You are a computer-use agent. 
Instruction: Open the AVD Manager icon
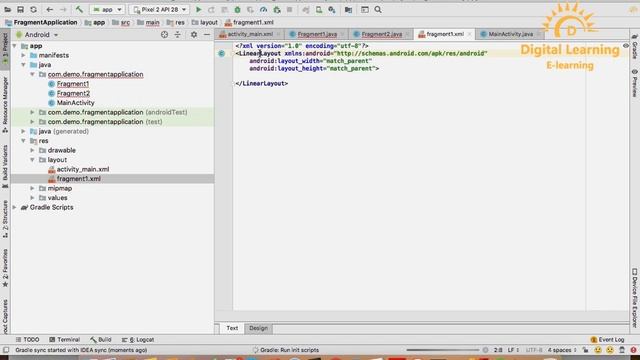coord(319,9)
